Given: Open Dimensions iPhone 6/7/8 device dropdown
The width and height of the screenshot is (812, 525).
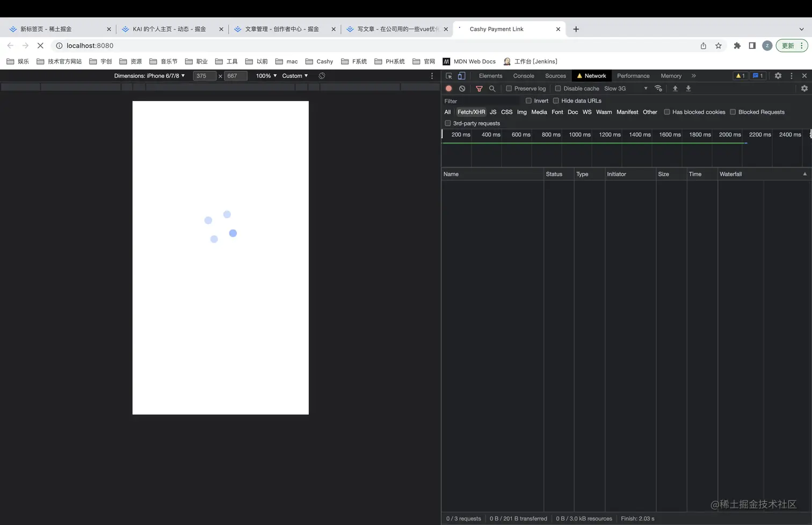Looking at the screenshot, I should [x=149, y=76].
